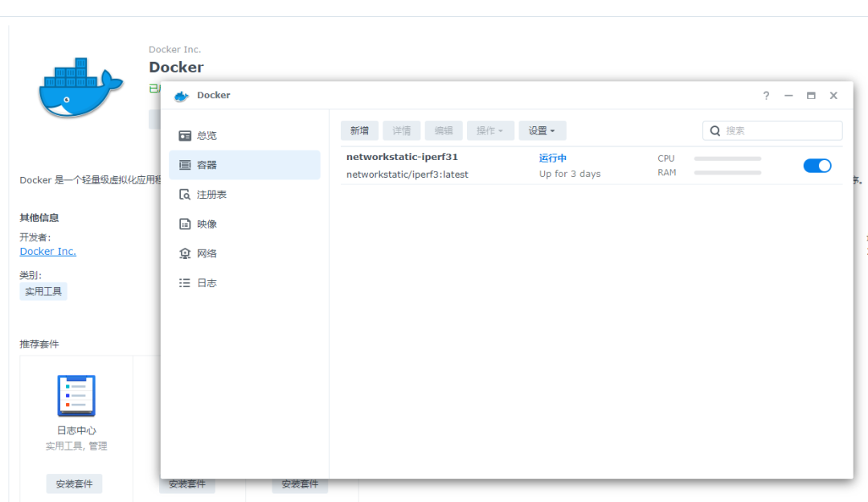Click the 新增 add button

click(x=359, y=131)
